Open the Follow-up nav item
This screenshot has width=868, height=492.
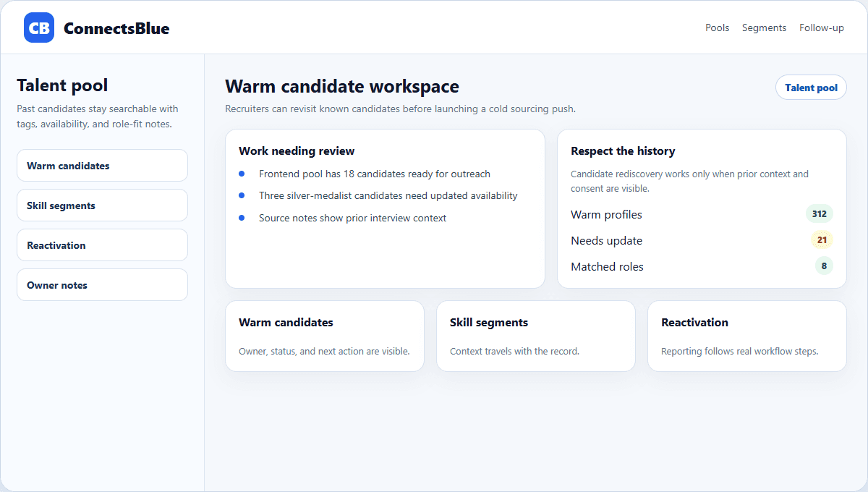[822, 27]
